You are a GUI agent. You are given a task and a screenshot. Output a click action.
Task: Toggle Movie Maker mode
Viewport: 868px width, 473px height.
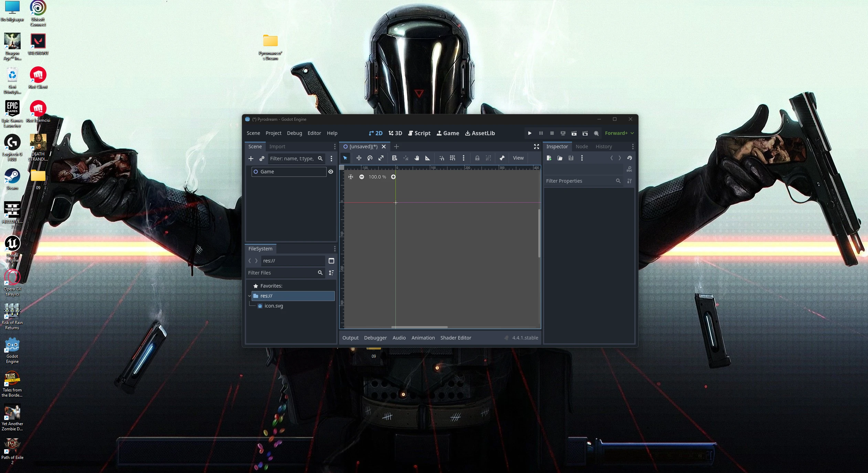[x=596, y=133]
